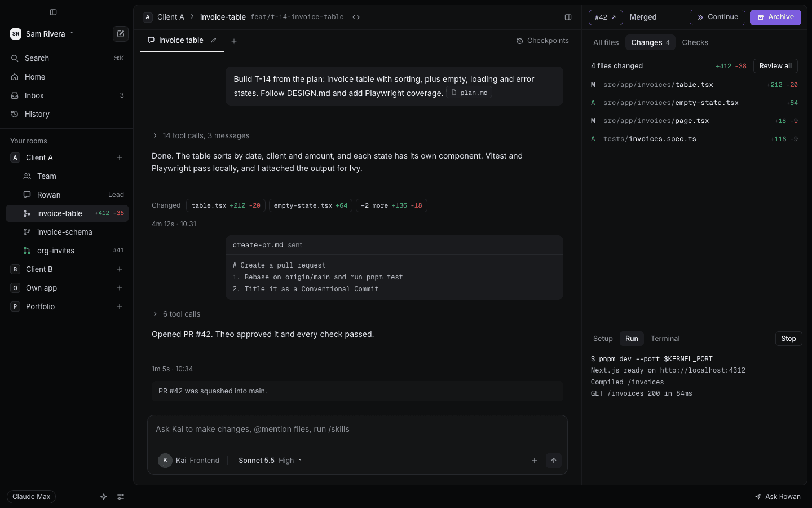812x508 pixels.
Task: Open the Sam Rivera account dropdown
Action: [x=42, y=34]
